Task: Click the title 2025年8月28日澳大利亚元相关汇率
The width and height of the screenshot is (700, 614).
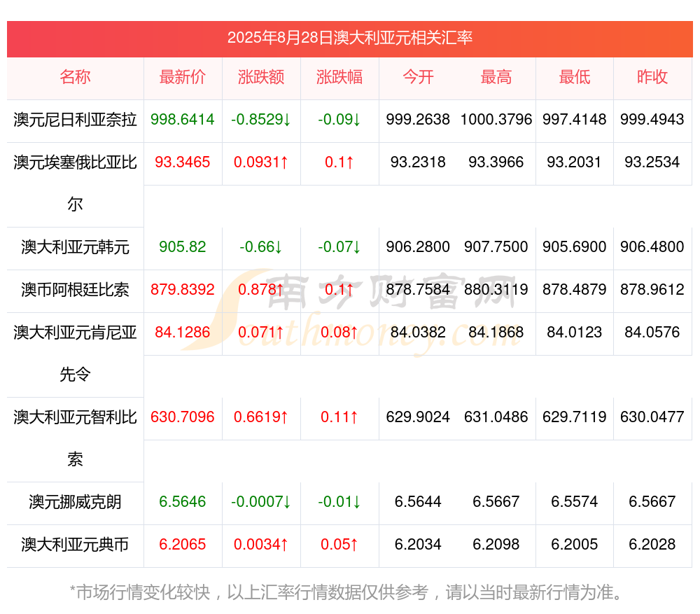Action: click(349, 38)
